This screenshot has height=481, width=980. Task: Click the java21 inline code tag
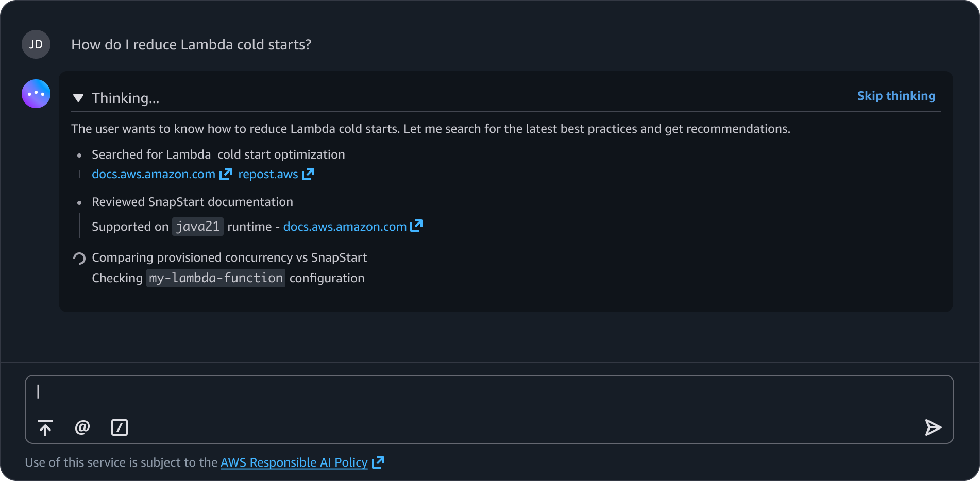point(198,227)
